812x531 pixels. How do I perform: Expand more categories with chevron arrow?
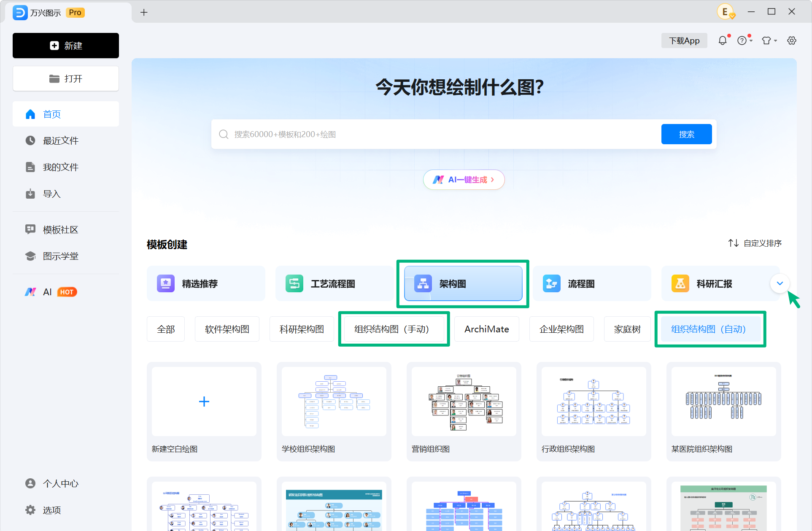pos(780,283)
